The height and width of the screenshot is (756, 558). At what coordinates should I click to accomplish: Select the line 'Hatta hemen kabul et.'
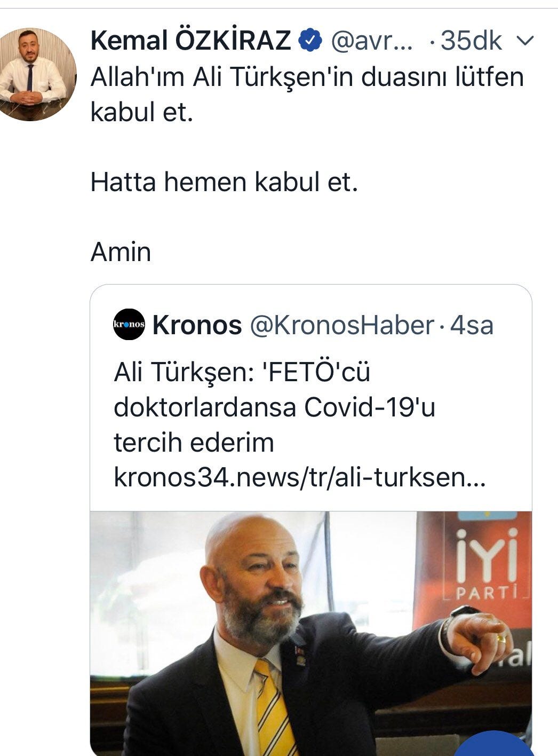click(224, 182)
